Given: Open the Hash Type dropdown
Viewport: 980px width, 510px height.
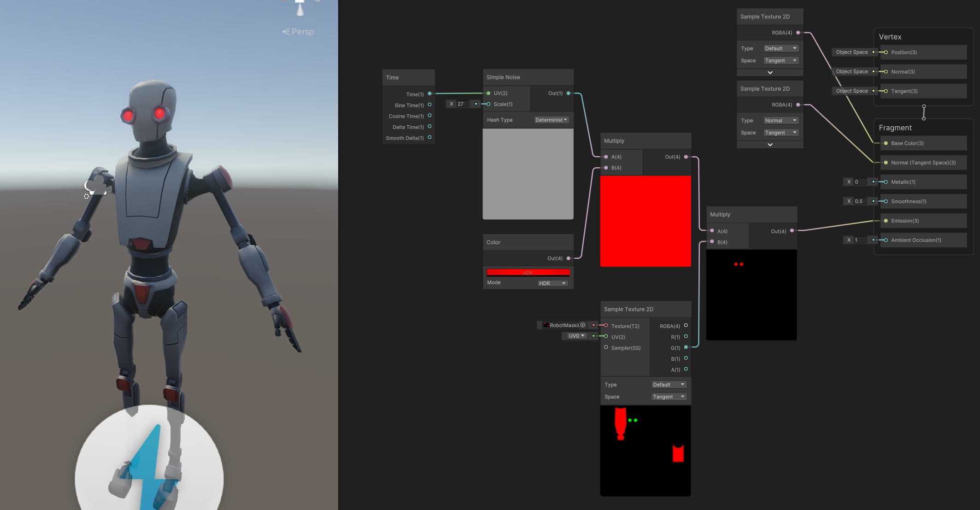Looking at the screenshot, I should [551, 120].
